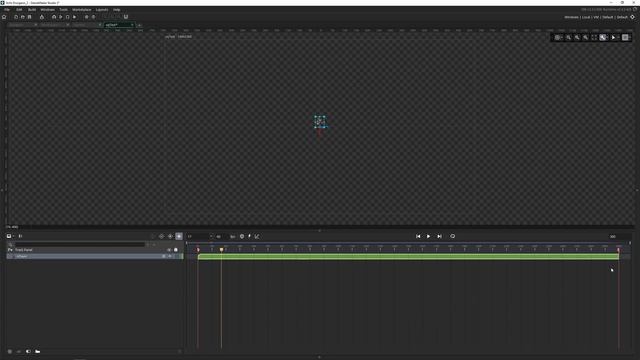This screenshot has width=640, height=360.
Task: Click the Stop icon in main toolbar
Action: [67, 17]
